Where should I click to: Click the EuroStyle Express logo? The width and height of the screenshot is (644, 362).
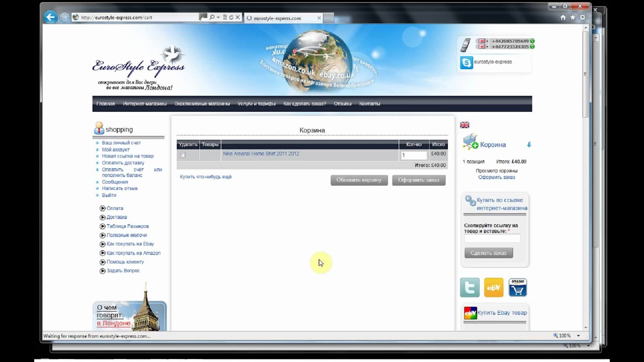[138, 68]
